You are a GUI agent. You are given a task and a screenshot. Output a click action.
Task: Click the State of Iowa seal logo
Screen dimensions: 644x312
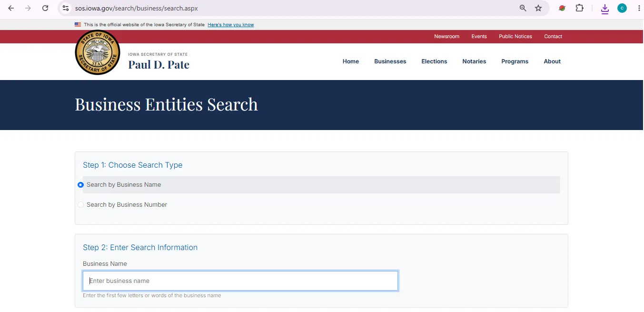(98, 52)
